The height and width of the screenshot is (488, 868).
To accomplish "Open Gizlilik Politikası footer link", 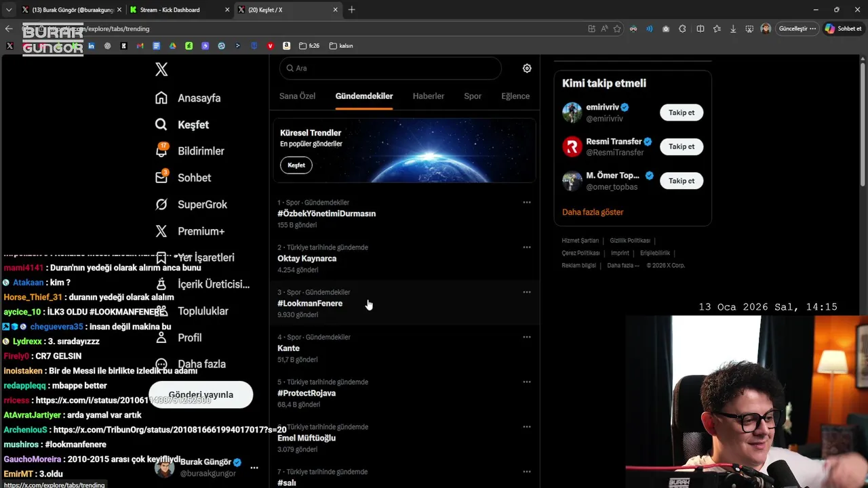I will tap(630, 241).
